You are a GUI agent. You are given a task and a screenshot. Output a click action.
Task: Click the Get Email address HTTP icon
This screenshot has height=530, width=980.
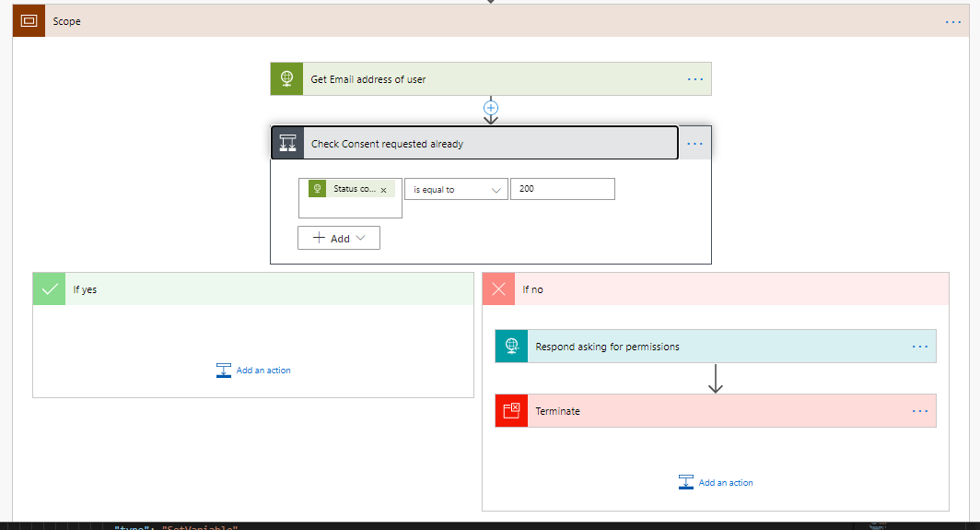[x=286, y=79]
